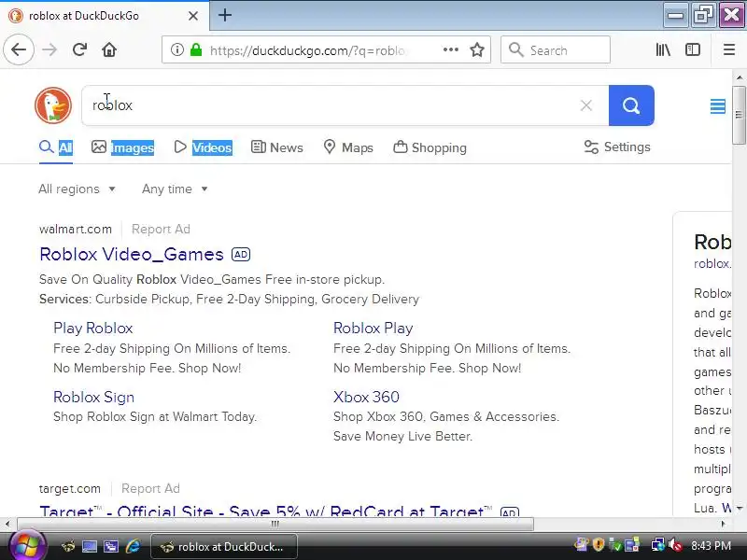Expand the Any time filter
This screenshot has height=560, width=747.
175,189
